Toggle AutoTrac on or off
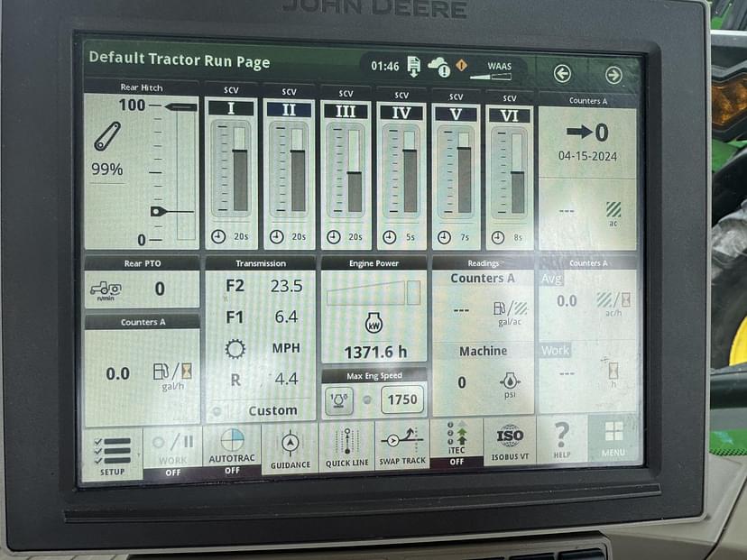 [x=232, y=451]
